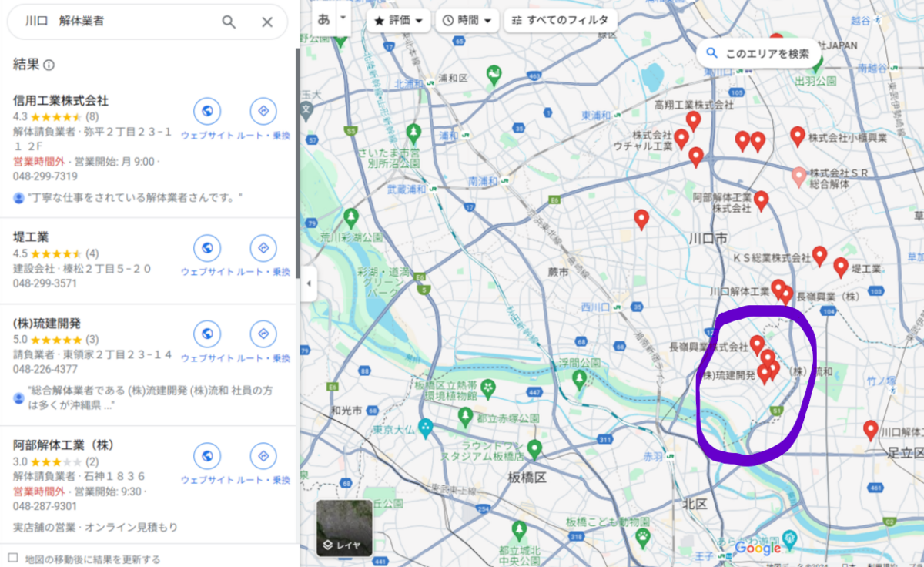Image resolution: width=924 pixels, height=567 pixels.
Task: Click the 板橋区 ward label on map
Action: tap(527, 478)
